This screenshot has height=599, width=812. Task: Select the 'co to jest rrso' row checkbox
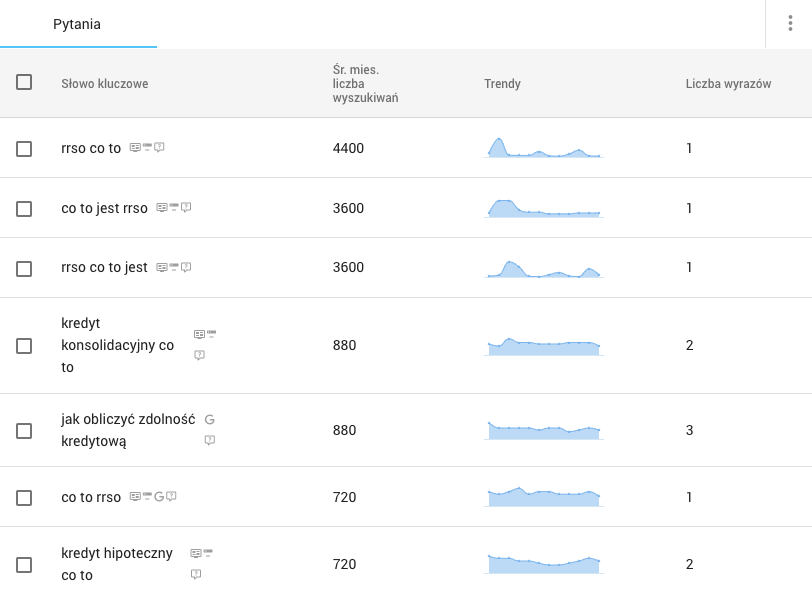[x=24, y=209]
